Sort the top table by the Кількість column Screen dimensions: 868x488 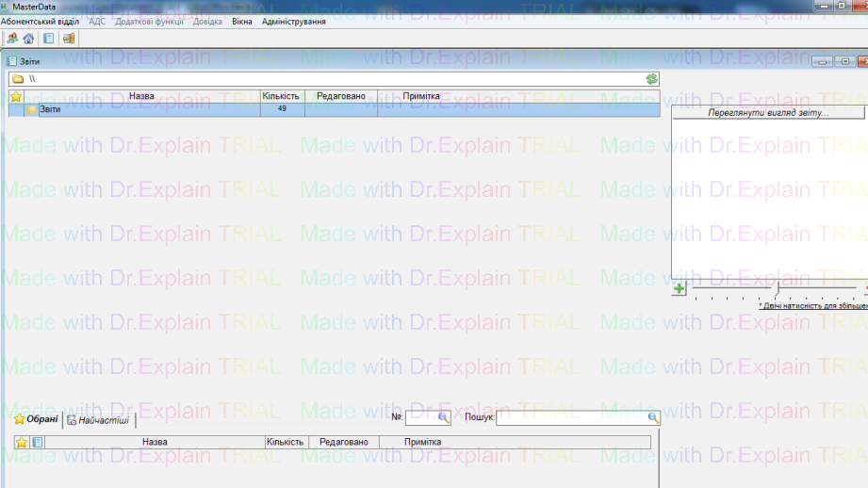[x=282, y=96]
